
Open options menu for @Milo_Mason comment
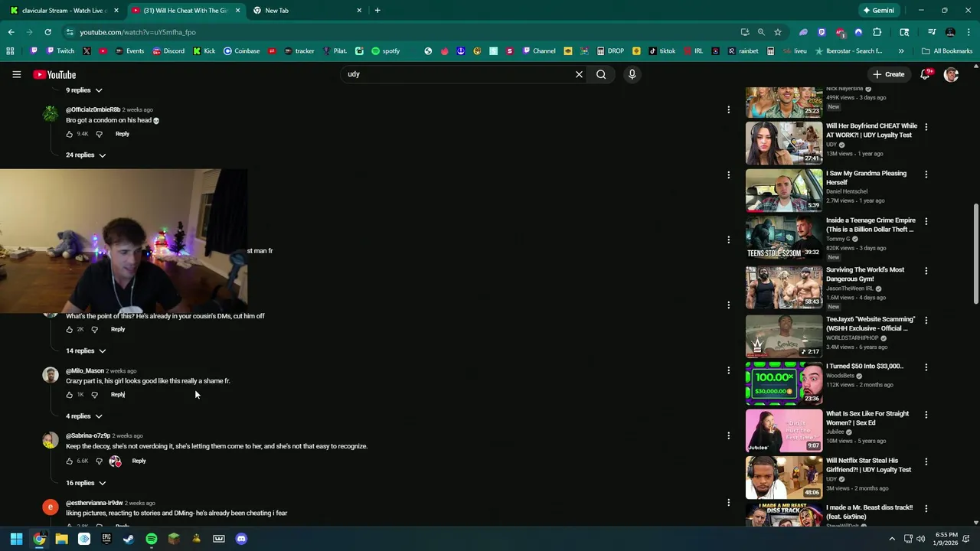(728, 370)
